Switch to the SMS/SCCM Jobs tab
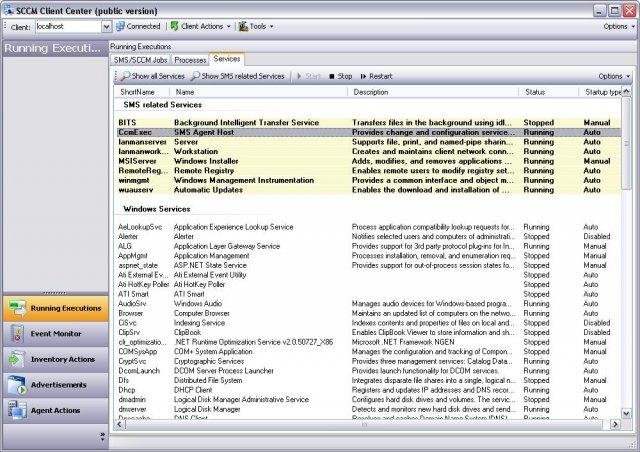Screen dimensions: 640x452 (140, 60)
